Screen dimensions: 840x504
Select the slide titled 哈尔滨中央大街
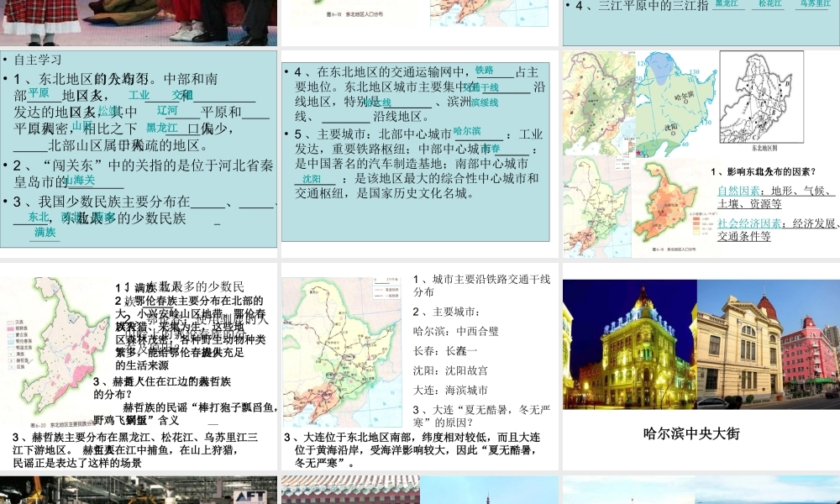click(701, 366)
